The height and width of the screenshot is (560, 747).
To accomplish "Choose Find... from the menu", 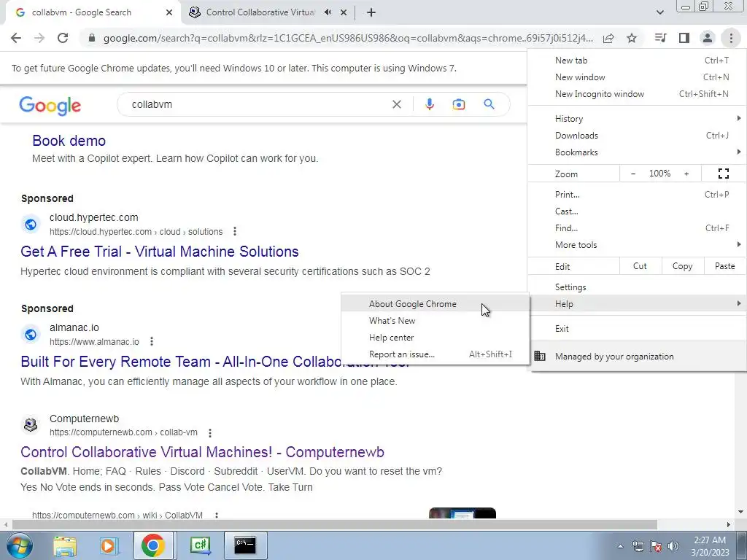I will (637, 228).
